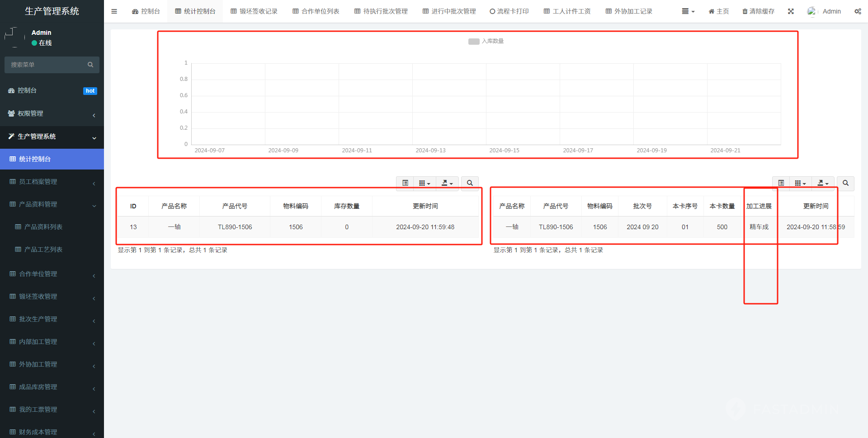The width and height of the screenshot is (868, 438).
Task: Open the 工人计件工资 tab
Action: [567, 11]
